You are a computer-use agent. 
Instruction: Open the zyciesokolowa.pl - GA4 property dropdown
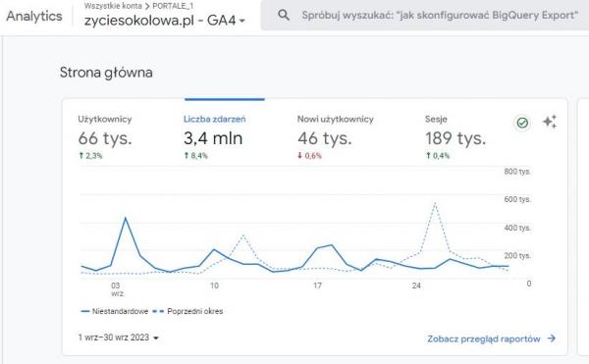(165, 21)
